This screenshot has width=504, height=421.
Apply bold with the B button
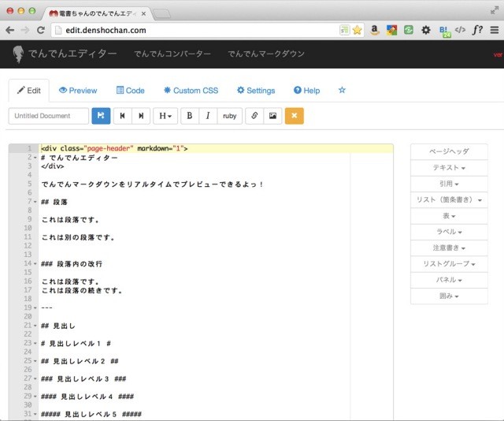click(190, 116)
